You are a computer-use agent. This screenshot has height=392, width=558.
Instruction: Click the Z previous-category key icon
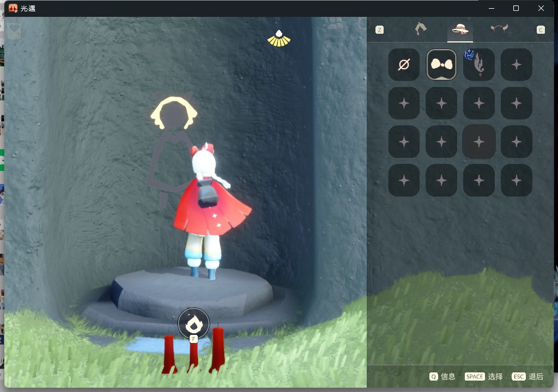coord(380,30)
